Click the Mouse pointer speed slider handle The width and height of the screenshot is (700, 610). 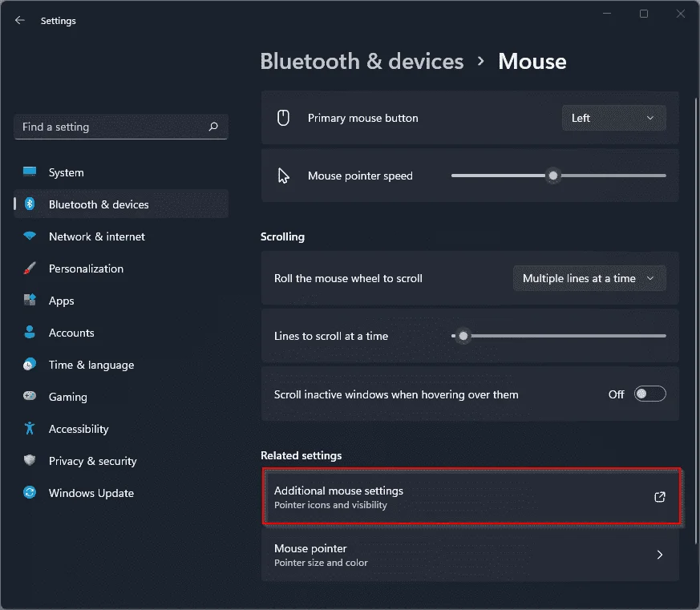click(x=553, y=176)
